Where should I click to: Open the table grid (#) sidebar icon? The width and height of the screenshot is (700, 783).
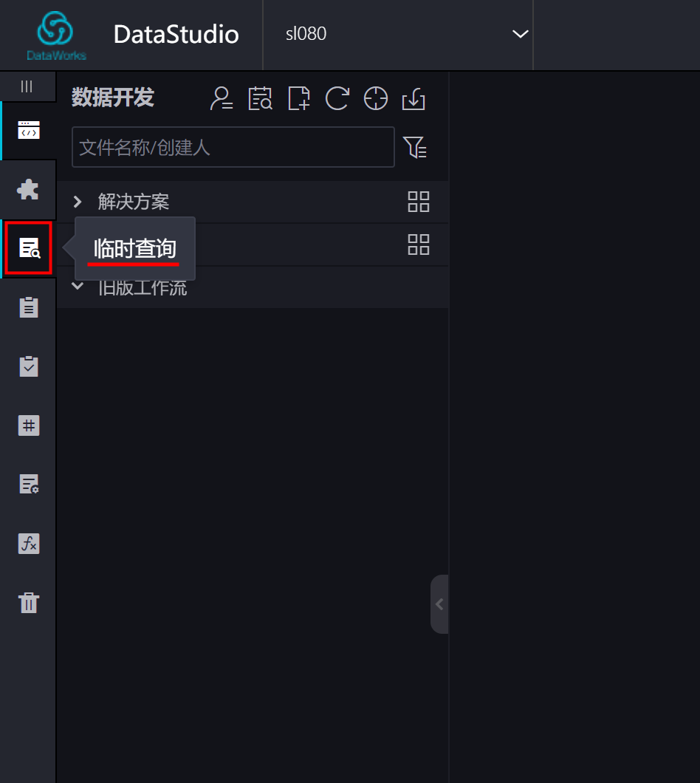29,425
